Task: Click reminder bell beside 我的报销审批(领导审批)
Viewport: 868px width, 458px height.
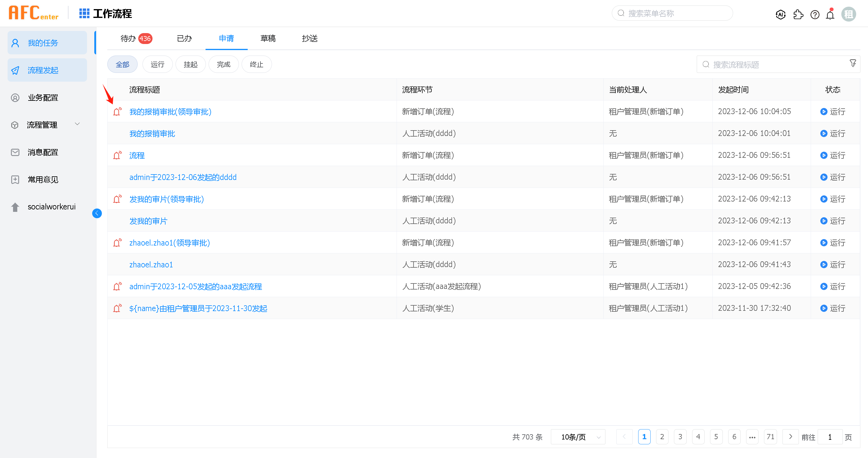Action: click(x=117, y=112)
